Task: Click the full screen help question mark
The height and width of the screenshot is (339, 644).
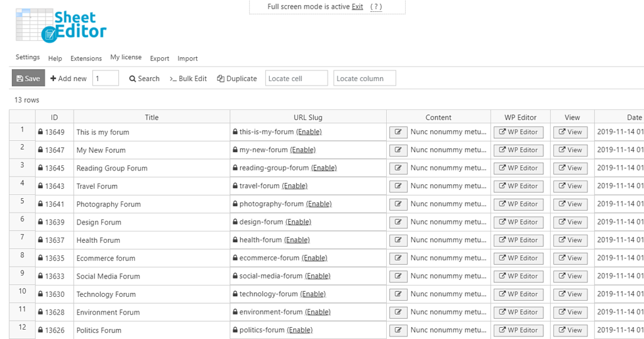Action: click(x=376, y=6)
